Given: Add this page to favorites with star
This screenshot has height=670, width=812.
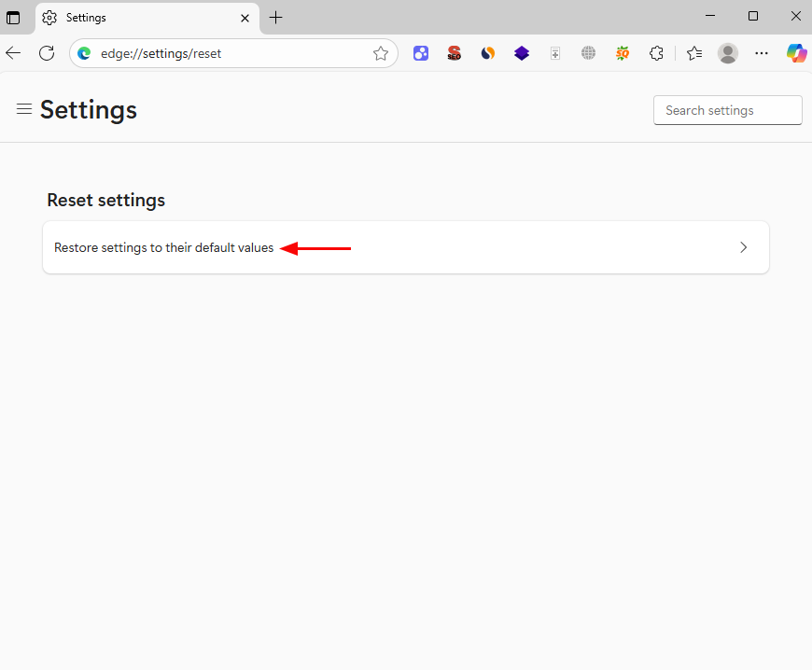Looking at the screenshot, I should [381, 53].
